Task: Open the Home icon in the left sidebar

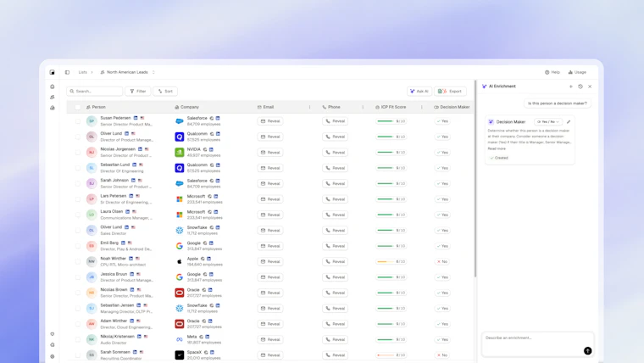Action: tap(53, 87)
